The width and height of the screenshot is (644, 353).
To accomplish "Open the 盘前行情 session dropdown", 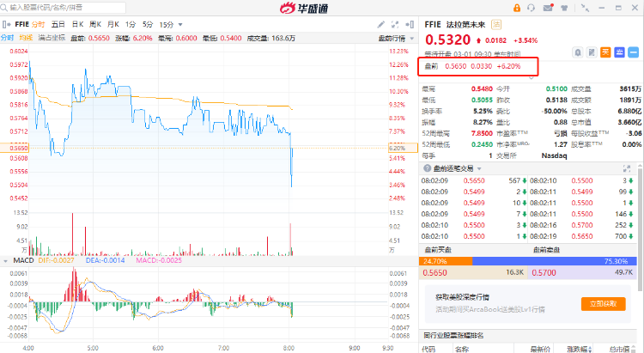I will [x=396, y=38].
